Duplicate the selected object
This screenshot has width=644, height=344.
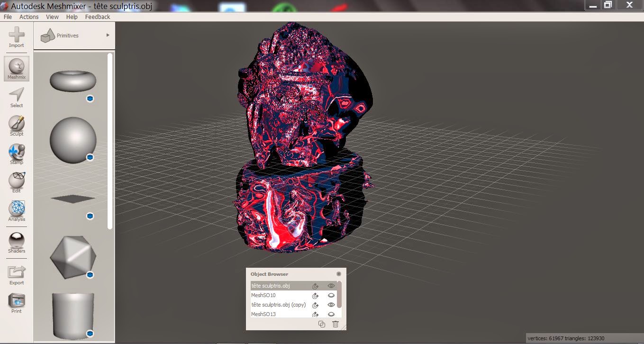pyautogui.click(x=322, y=324)
